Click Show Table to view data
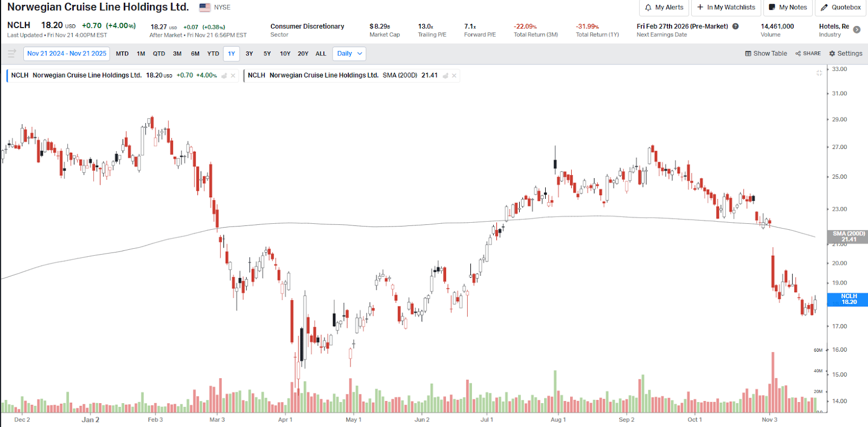This screenshot has width=868, height=427. click(x=766, y=54)
